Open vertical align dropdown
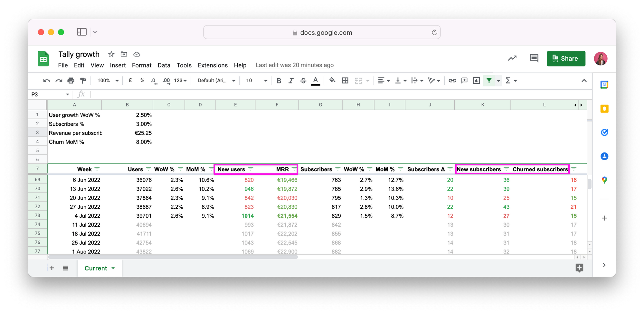 pyautogui.click(x=401, y=81)
